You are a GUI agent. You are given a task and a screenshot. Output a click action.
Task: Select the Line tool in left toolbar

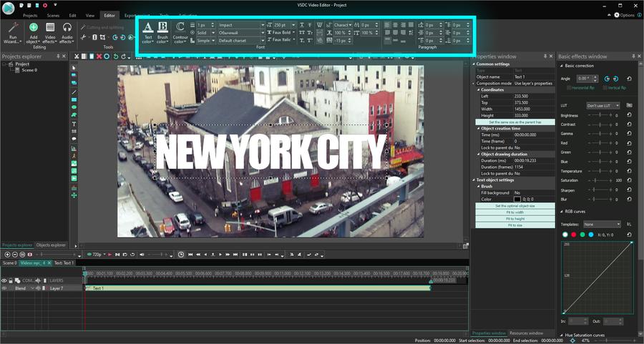[x=74, y=92]
